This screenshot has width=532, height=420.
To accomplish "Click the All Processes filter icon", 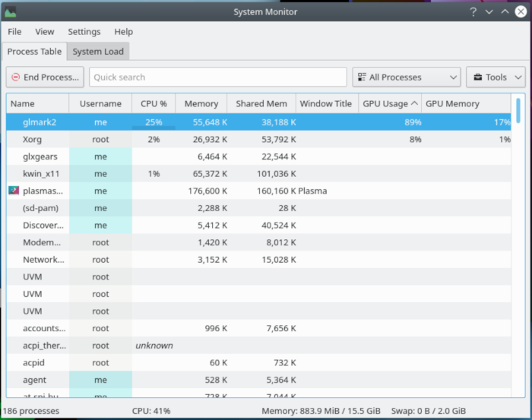I will tap(360, 77).
